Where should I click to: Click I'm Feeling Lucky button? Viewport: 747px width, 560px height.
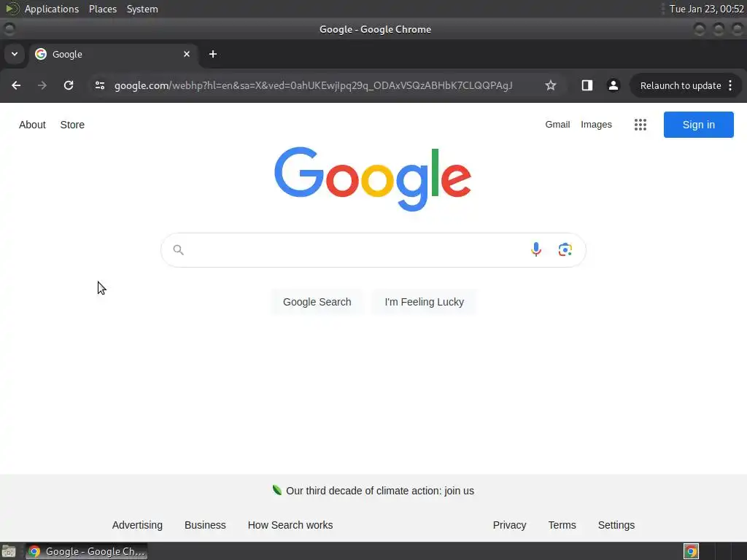coord(424,302)
